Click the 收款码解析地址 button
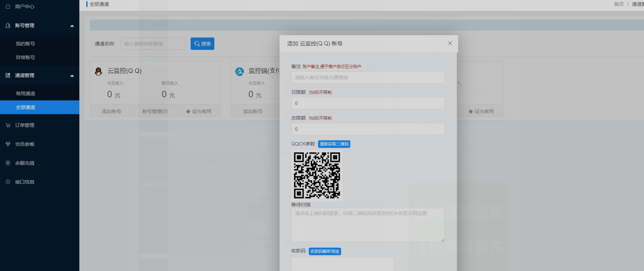Screen dimensions: 644x271 pos(325,251)
